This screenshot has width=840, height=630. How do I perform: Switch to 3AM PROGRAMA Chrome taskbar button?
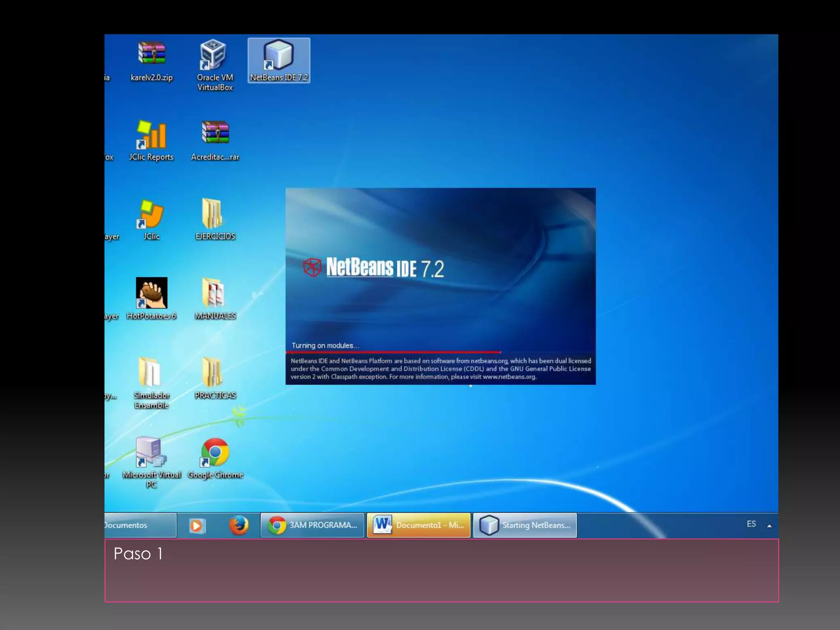coord(313,525)
